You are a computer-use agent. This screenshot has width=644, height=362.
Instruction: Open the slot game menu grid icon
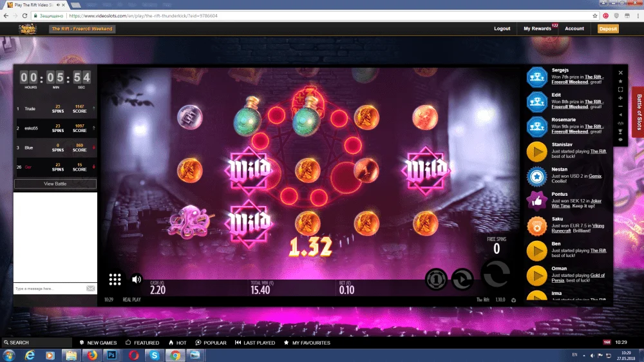pyautogui.click(x=115, y=280)
